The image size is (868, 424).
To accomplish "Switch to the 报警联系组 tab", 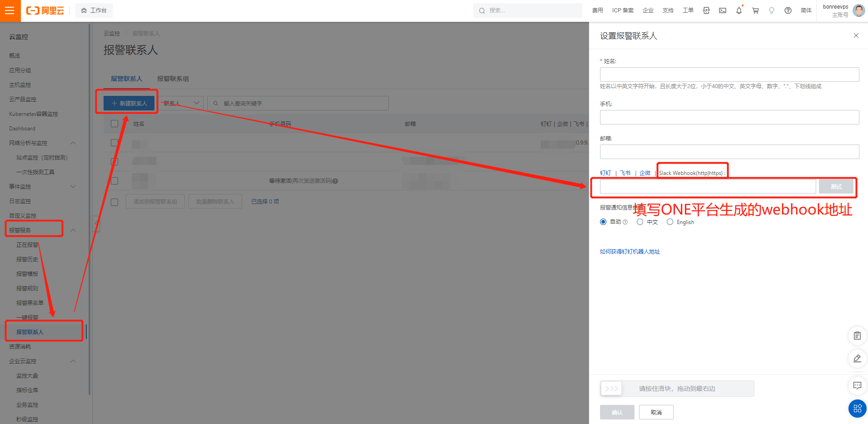I will [173, 79].
